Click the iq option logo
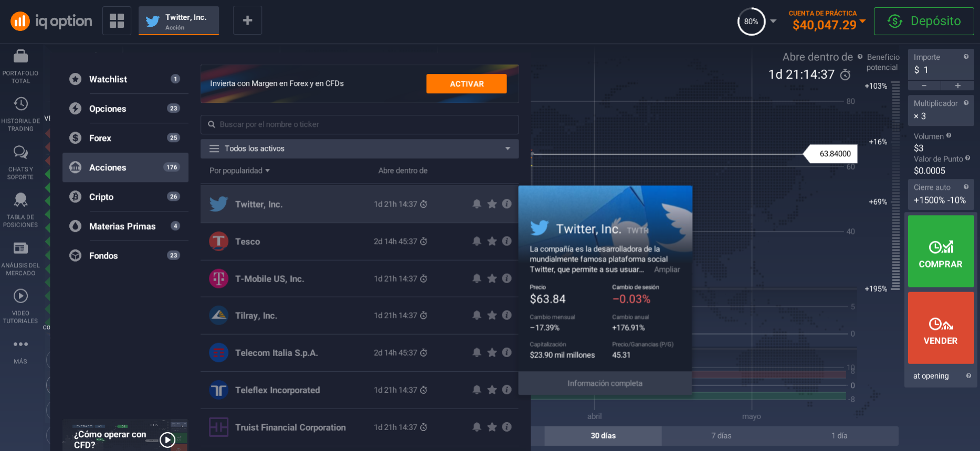Screen dimensions: 980x451 pyautogui.click(x=51, y=22)
